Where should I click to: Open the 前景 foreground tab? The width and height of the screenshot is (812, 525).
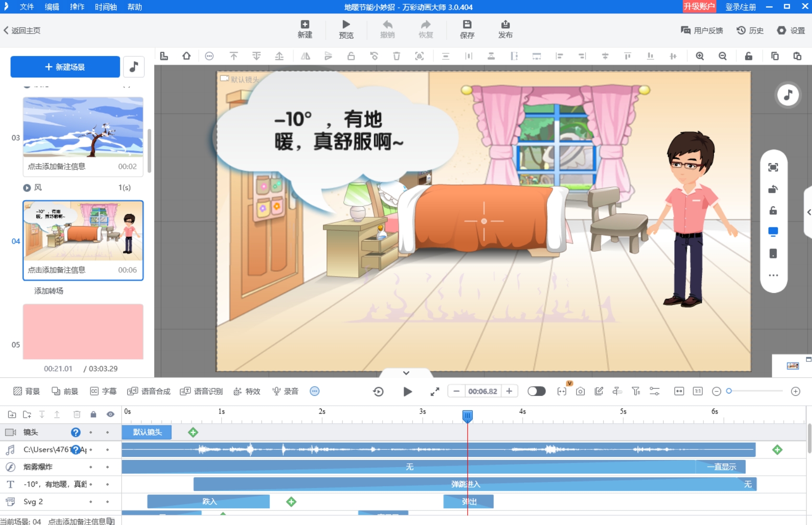[65, 391]
